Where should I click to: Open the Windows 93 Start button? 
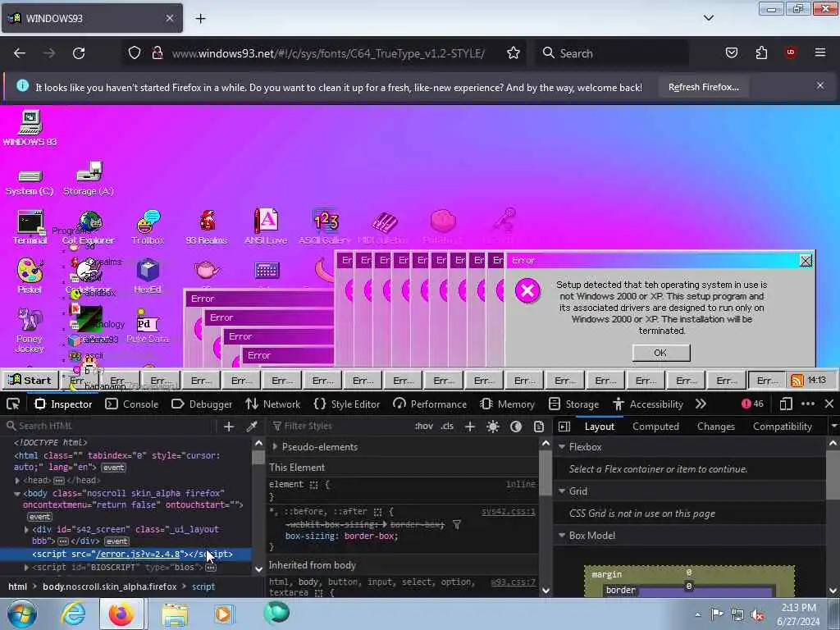30,380
